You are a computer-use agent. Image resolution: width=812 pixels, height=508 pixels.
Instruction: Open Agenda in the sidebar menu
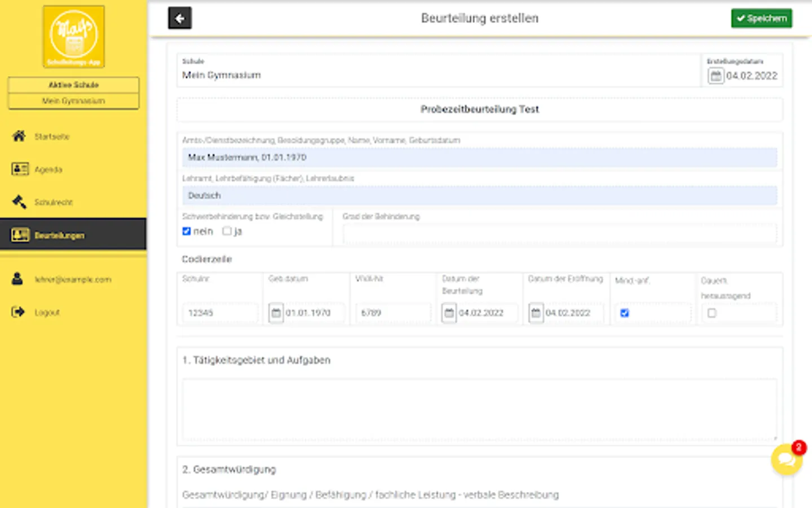pyautogui.click(x=48, y=169)
